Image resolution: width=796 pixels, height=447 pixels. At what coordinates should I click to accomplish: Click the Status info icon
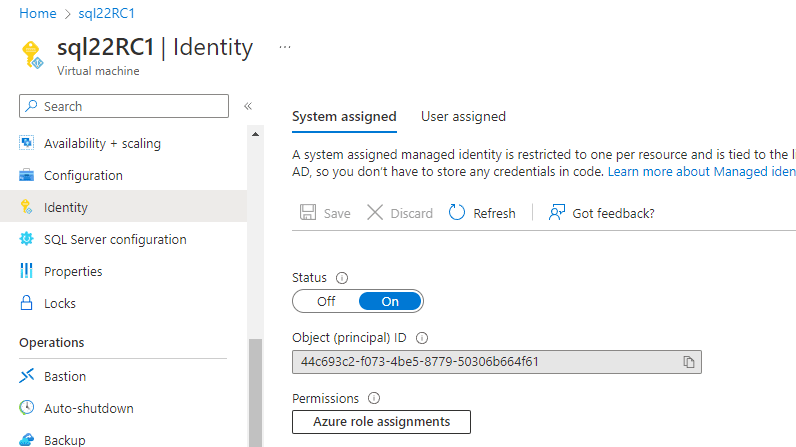click(342, 278)
